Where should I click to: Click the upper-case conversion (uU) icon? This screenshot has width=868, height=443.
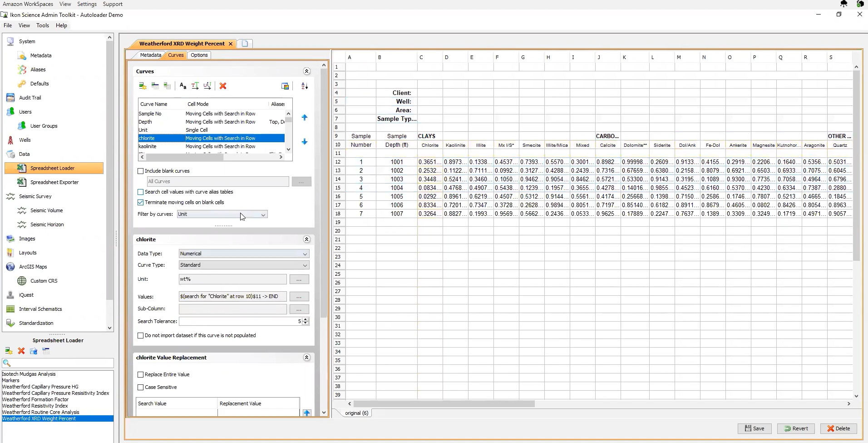click(207, 86)
